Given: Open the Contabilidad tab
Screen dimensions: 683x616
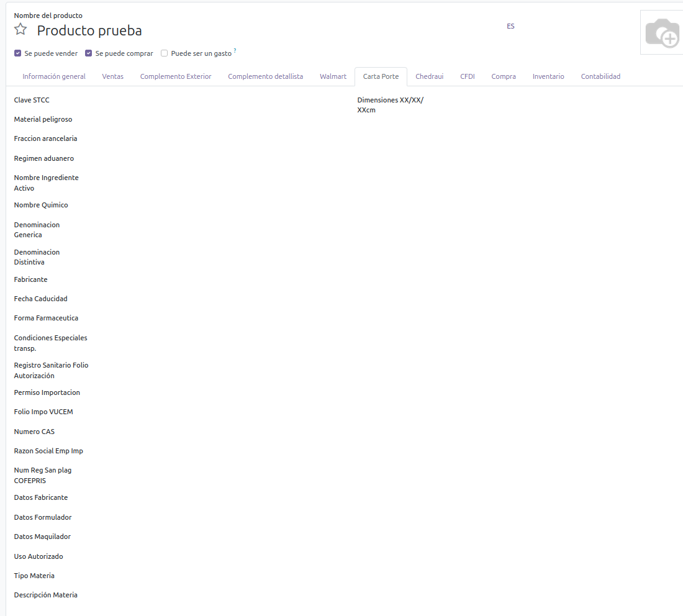Looking at the screenshot, I should (x=600, y=76).
